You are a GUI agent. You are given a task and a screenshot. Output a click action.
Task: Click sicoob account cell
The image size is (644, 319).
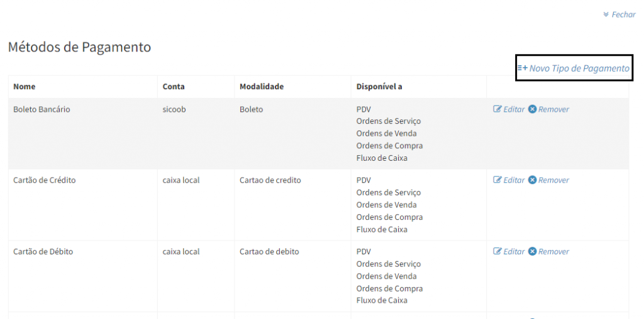(174, 109)
